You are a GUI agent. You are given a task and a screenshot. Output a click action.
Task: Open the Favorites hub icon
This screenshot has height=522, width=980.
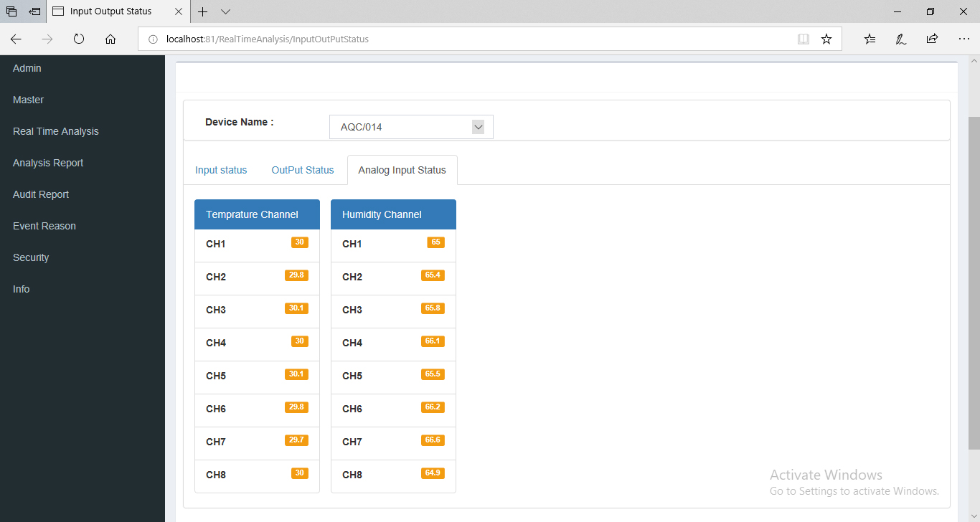tap(870, 39)
